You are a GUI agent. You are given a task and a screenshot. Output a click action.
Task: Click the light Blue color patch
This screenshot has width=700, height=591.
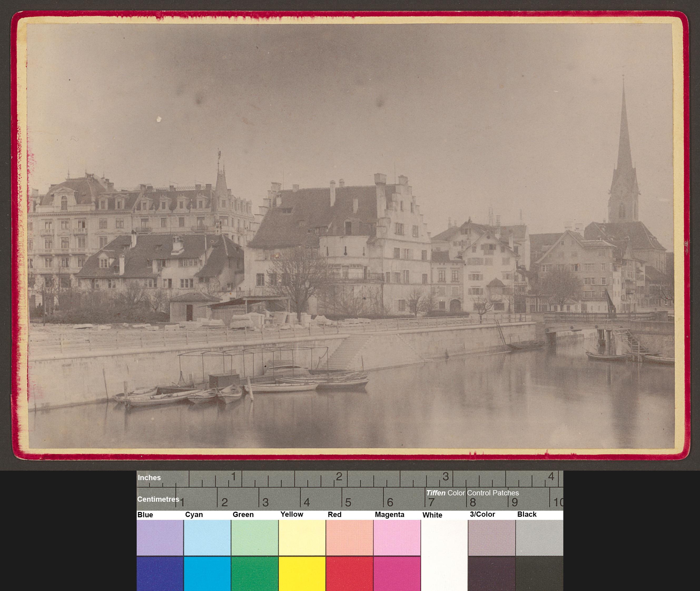[x=160, y=537]
